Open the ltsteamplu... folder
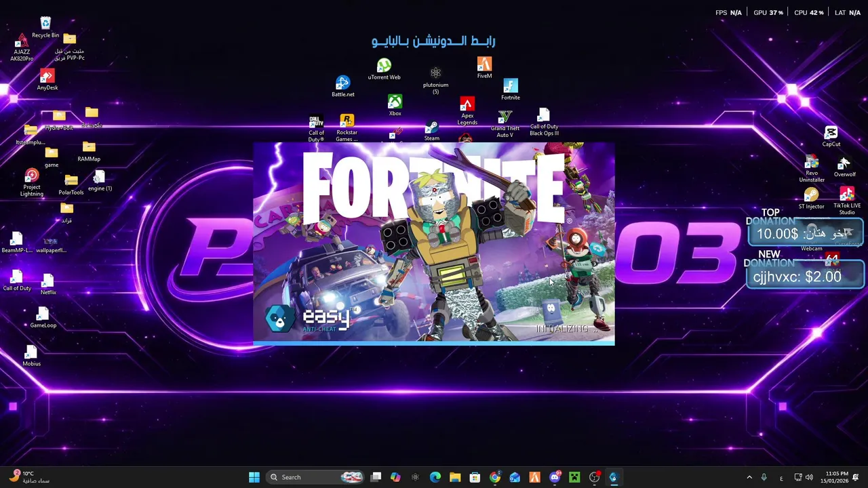 click(30, 134)
